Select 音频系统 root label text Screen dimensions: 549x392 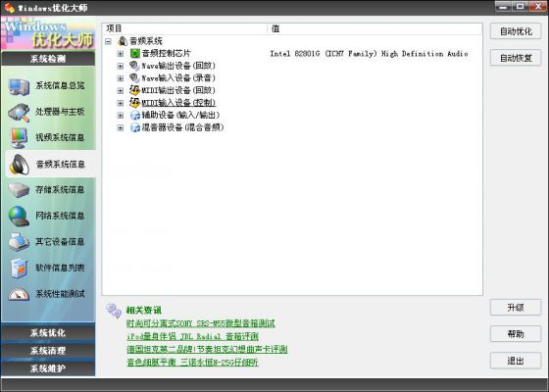[x=146, y=41]
